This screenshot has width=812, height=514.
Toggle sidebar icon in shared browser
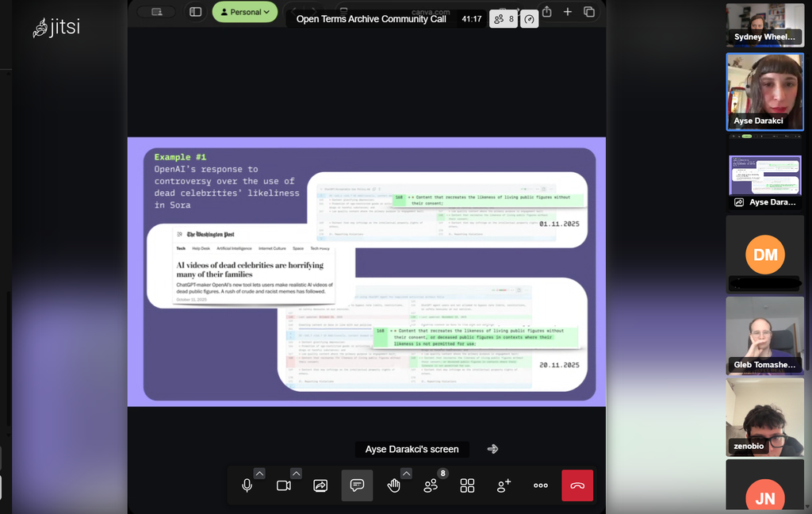195,11
